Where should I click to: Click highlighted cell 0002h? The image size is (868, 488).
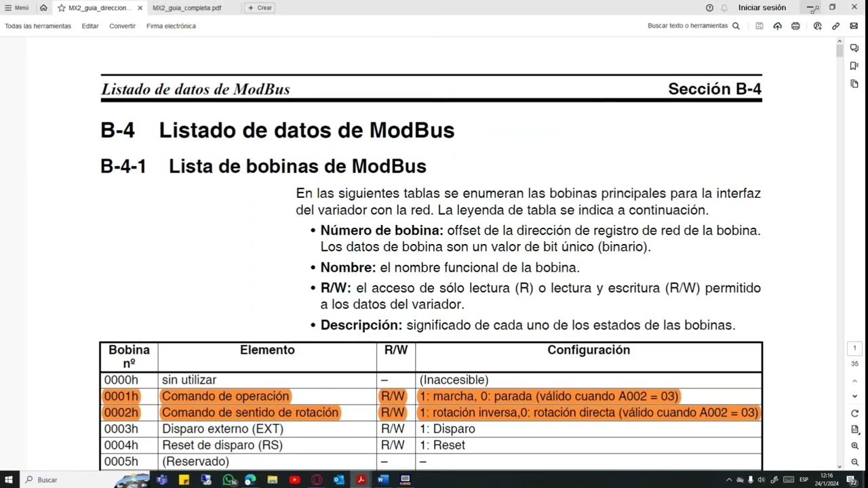click(x=121, y=413)
